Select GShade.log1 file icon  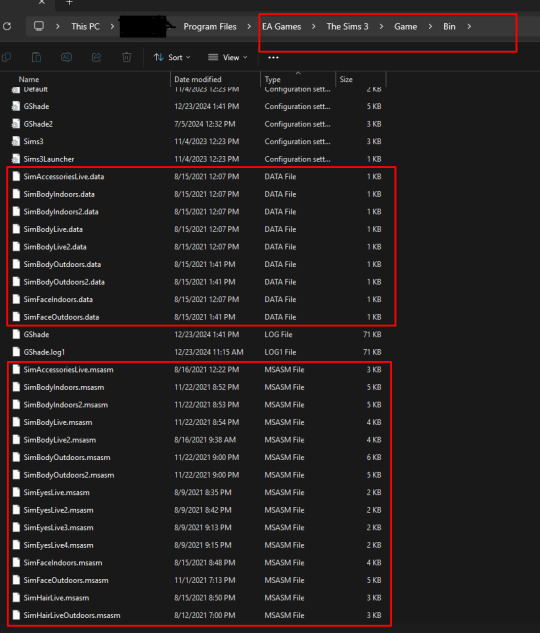click(x=16, y=352)
